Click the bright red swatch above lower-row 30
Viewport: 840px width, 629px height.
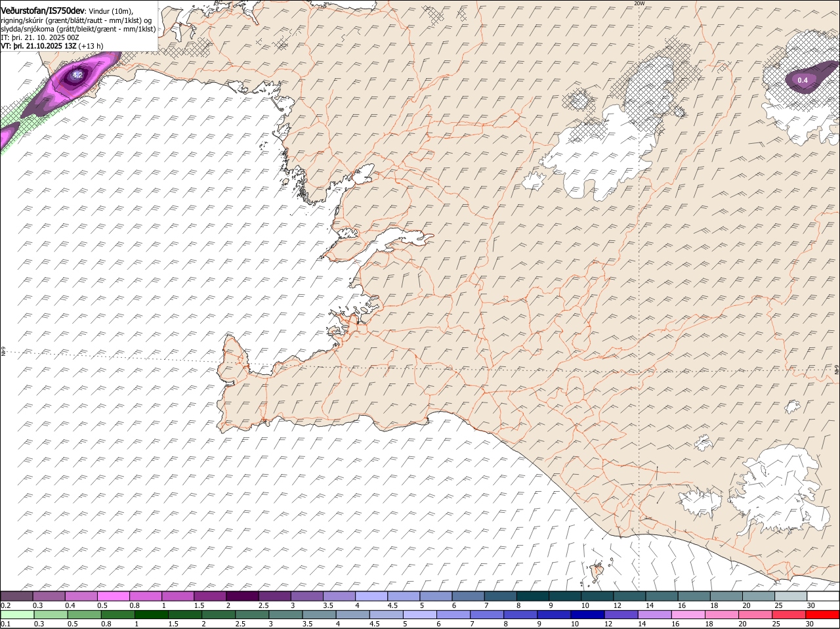822,615
